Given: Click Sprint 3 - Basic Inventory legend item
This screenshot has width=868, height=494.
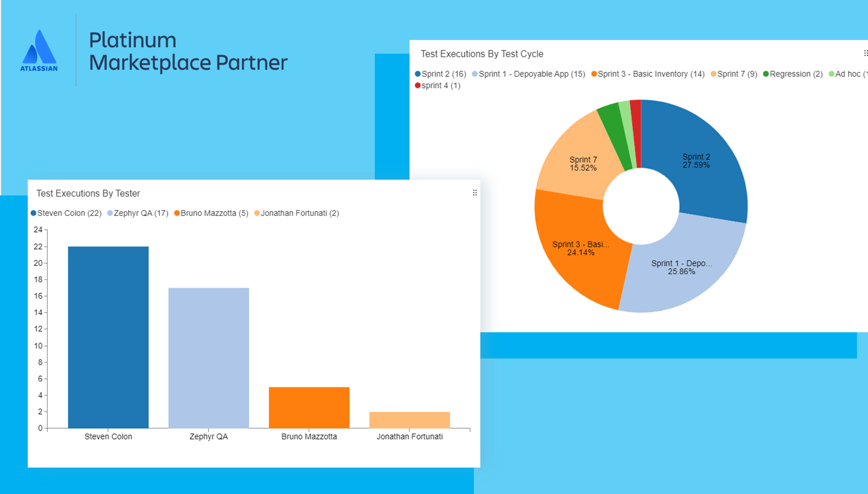Looking at the screenshot, I should click(x=648, y=74).
